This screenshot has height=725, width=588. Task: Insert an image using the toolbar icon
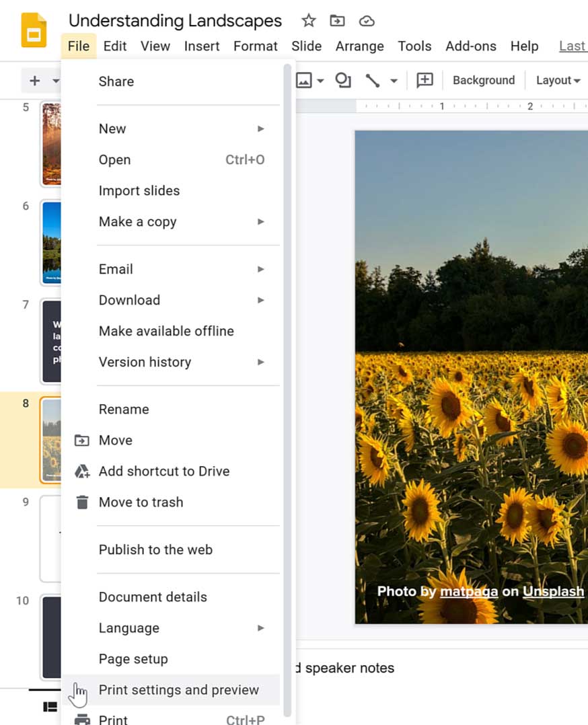point(304,80)
